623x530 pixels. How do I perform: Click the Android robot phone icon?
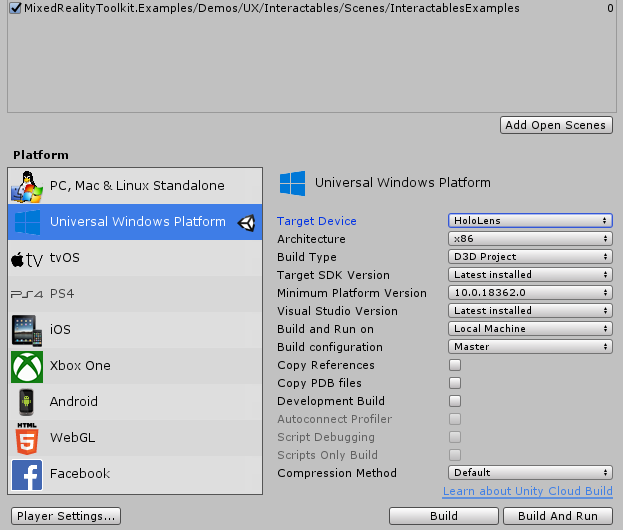26,402
